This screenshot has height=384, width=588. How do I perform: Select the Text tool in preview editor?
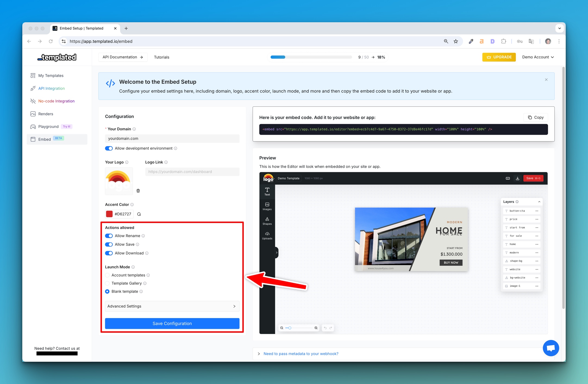[267, 191]
